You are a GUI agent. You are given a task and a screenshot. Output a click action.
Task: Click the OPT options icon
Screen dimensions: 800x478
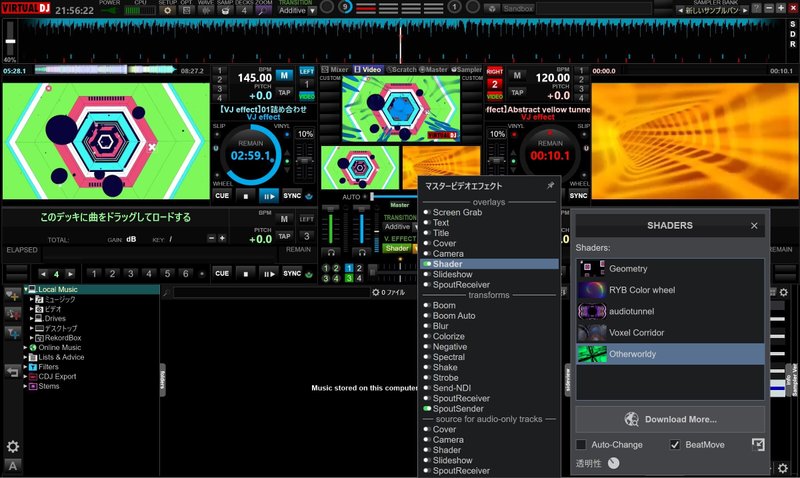coord(186,10)
